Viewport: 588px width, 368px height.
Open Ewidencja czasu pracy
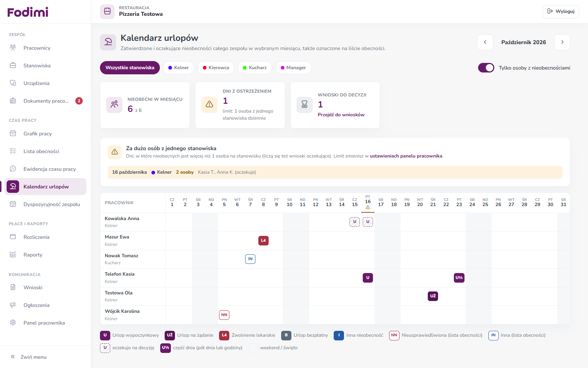(x=46, y=169)
